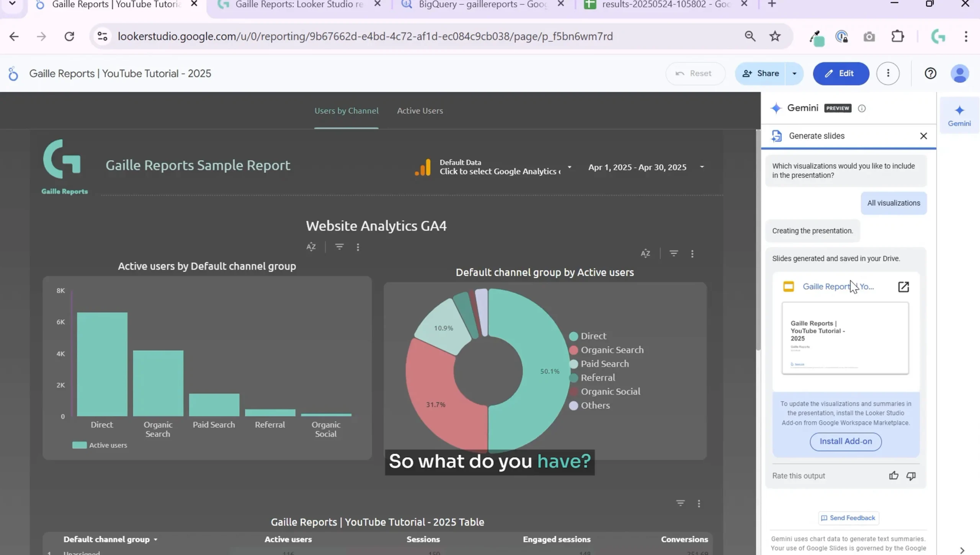Open the table more options menu
Screen dimensions: 980x555
coord(699,504)
